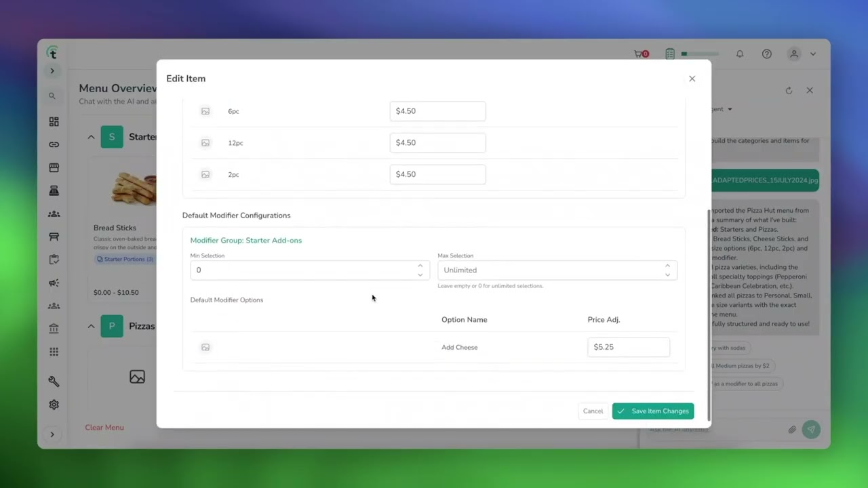The height and width of the screenshot is (488, 868).
Task: Click the app logo at top of sidebar
Action: 52,53
